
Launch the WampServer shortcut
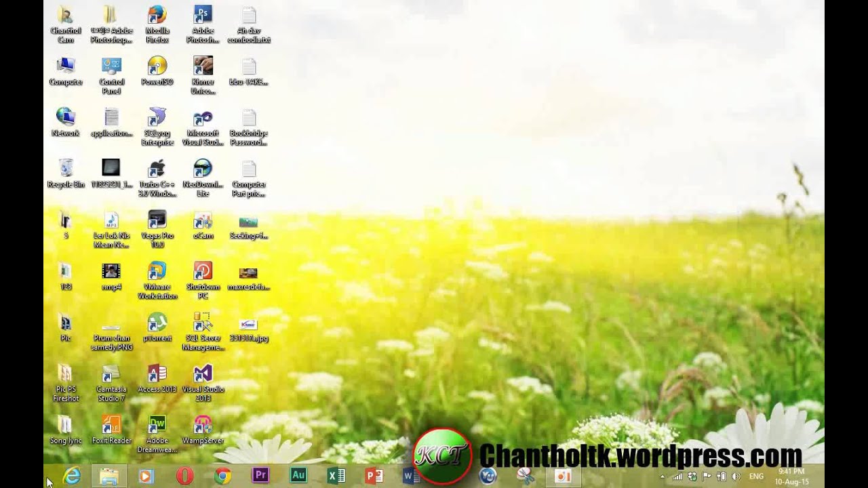[203, 430]
